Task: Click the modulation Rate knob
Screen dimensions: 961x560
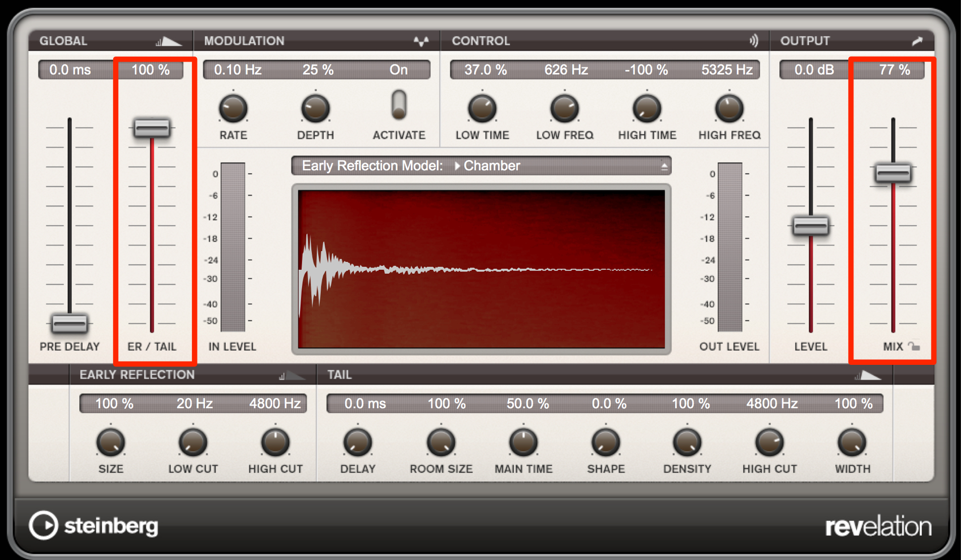Action: coord(233,109)
